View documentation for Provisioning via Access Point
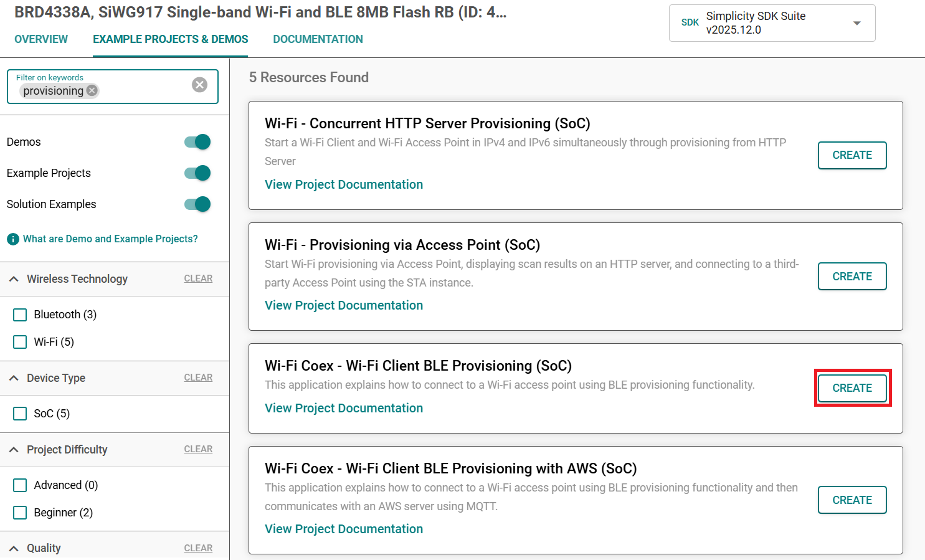This screenshot has height=560, width=925. 344,305
